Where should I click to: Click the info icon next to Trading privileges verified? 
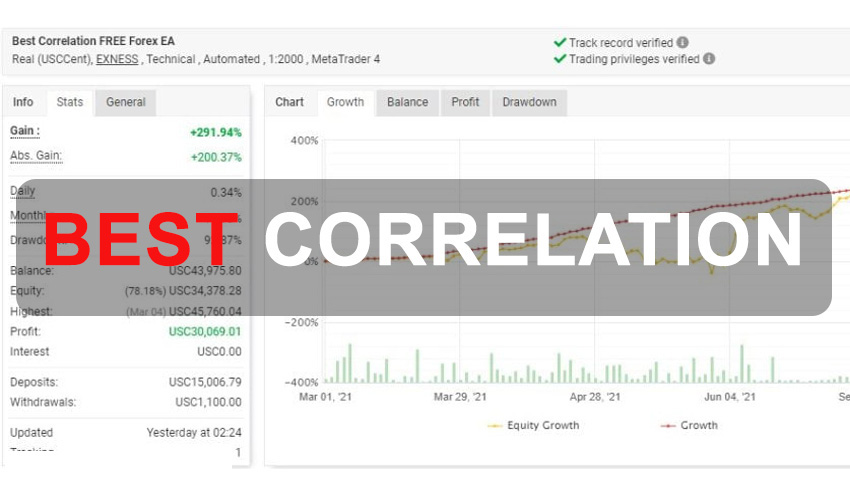709,59
